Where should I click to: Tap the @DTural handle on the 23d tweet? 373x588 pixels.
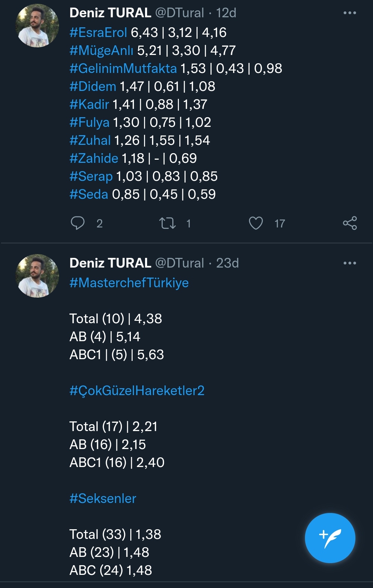(180, 263)
